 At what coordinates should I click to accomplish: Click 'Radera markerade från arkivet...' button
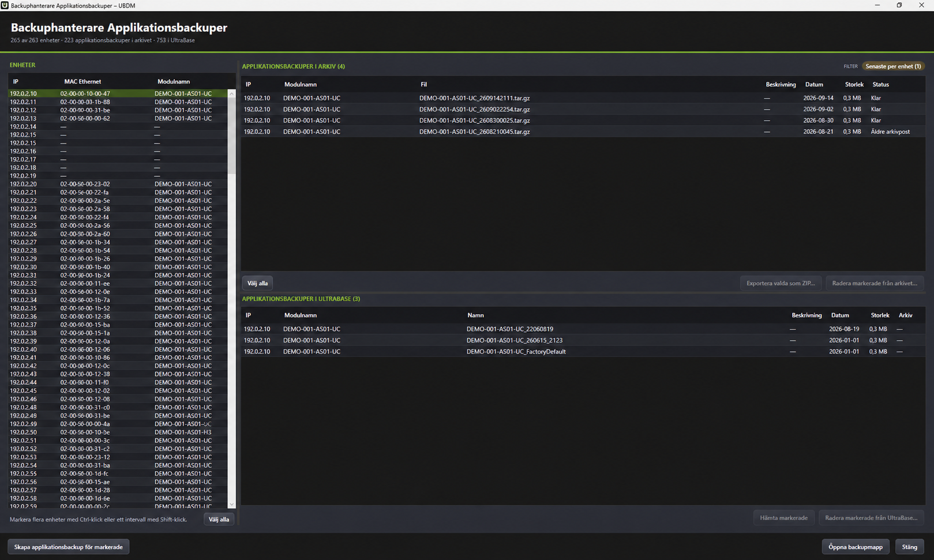875,283
